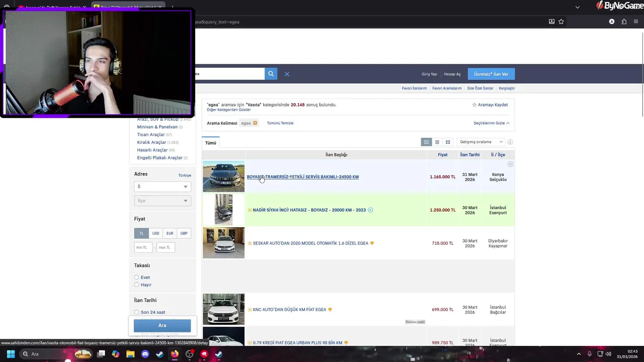
Task: Open the 'Kiralık Araçlar' category
Action: (x=151, y=142)
